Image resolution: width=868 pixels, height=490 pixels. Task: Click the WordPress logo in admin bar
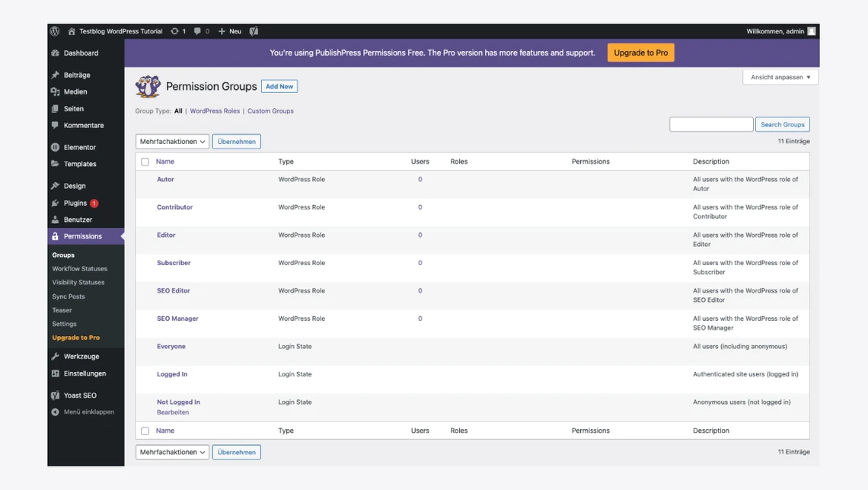pos(55,31)
